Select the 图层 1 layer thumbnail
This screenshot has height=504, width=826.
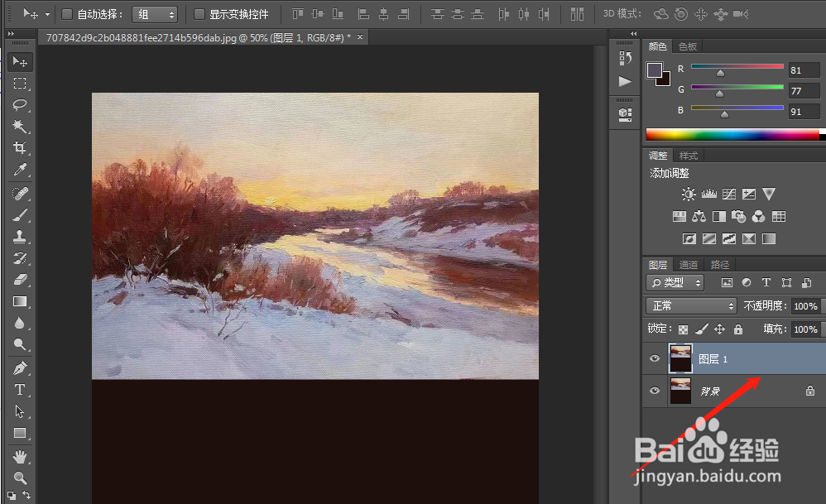click(x=680, y=358)
